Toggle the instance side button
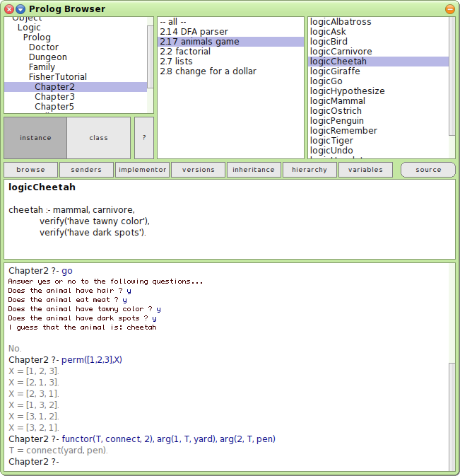This screenshot has height=476, width=460. pos(35,138)
